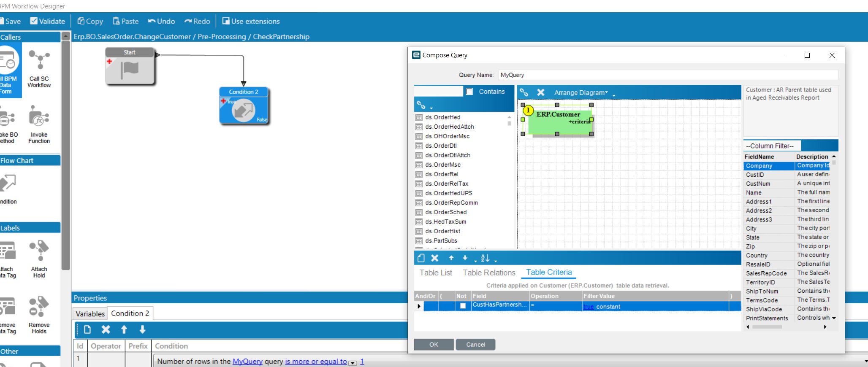The height and width of the screenshot is (367, 868).
Task: Open the MyQuery link in the condition
Action: coord(247,362)
